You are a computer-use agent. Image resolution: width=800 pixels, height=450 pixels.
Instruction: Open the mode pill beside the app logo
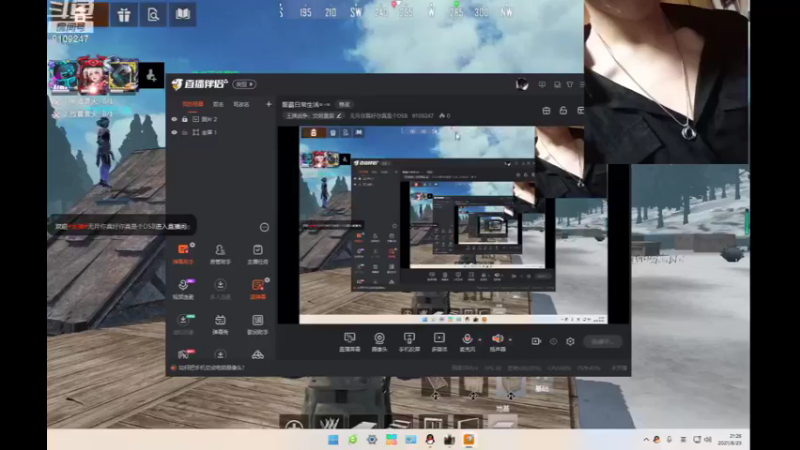coord(244,84)
